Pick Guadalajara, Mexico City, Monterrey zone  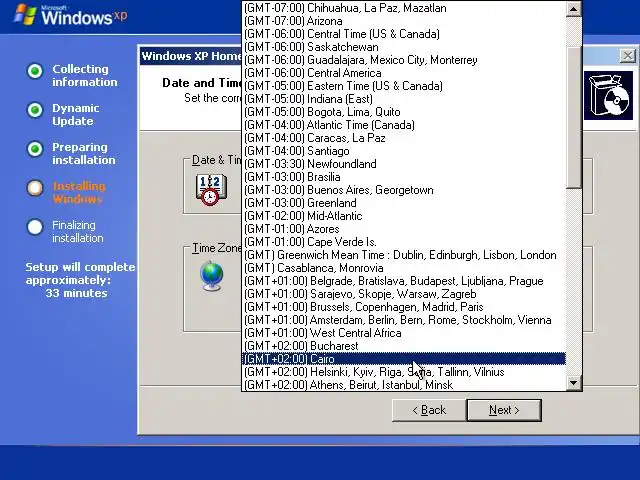[x=404, y=60]
